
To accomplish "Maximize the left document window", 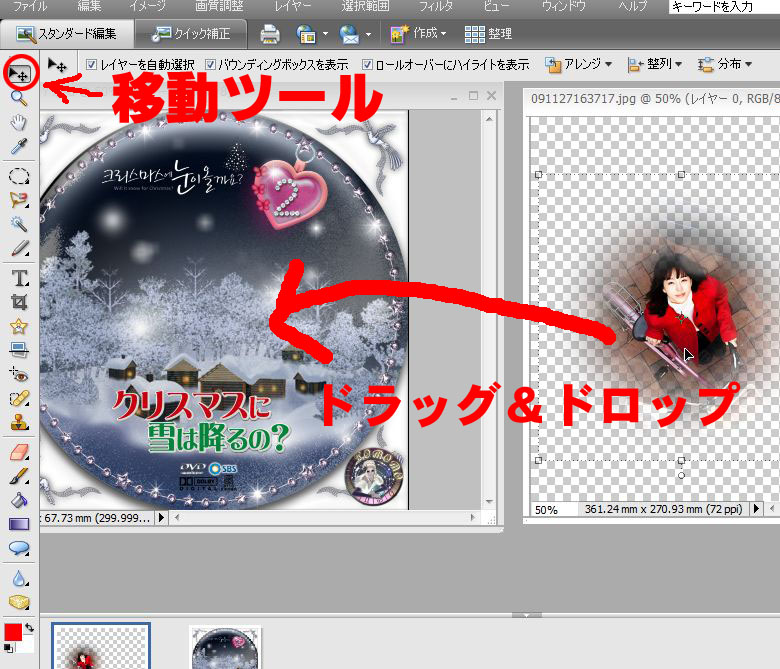I will point(473,96).
